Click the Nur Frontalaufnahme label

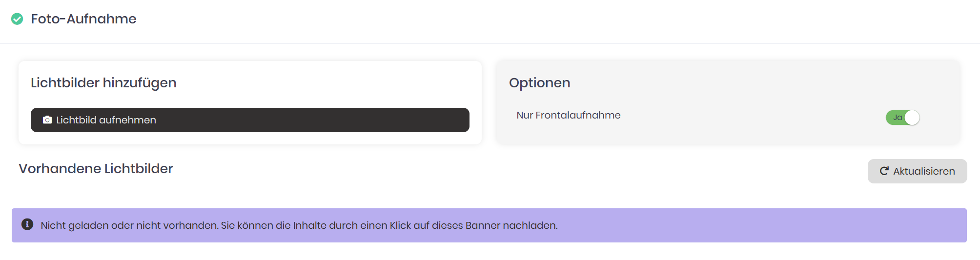[x=569, y=116]
